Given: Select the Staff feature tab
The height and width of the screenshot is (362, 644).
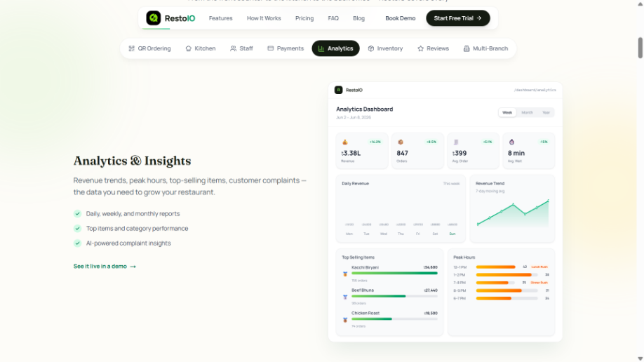Looking at the screenshot, I should click(241, 48).
